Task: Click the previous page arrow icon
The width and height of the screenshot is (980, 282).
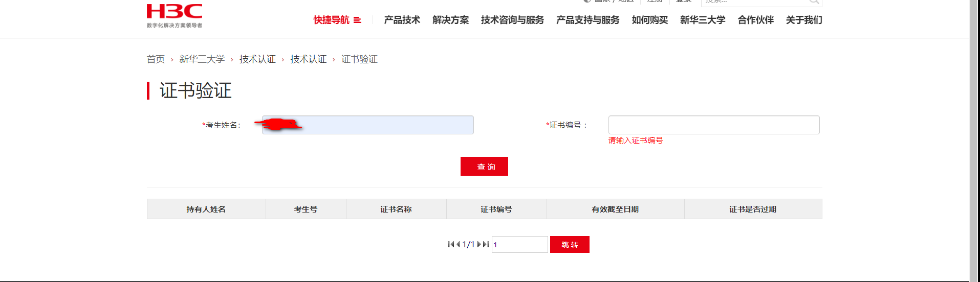Action: [458, 244]
